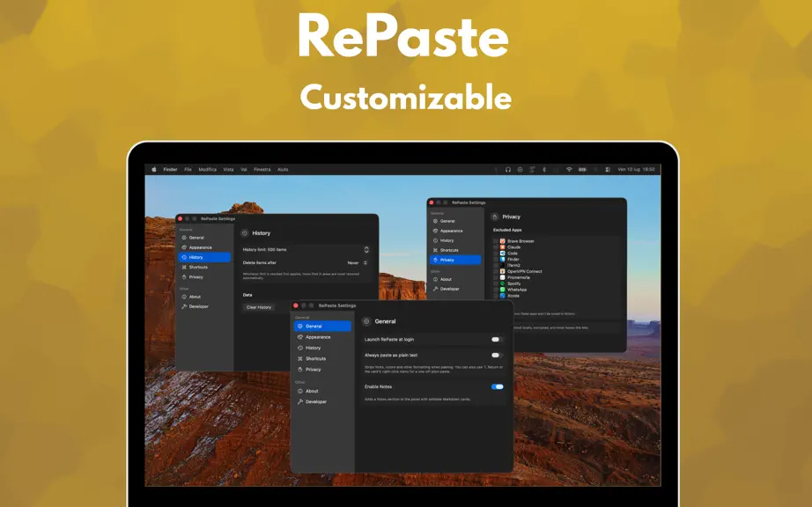Viewport: 812px width, 507px height.
Task: Open the Delete items after Never dropdown
Action: coord(358,263)
